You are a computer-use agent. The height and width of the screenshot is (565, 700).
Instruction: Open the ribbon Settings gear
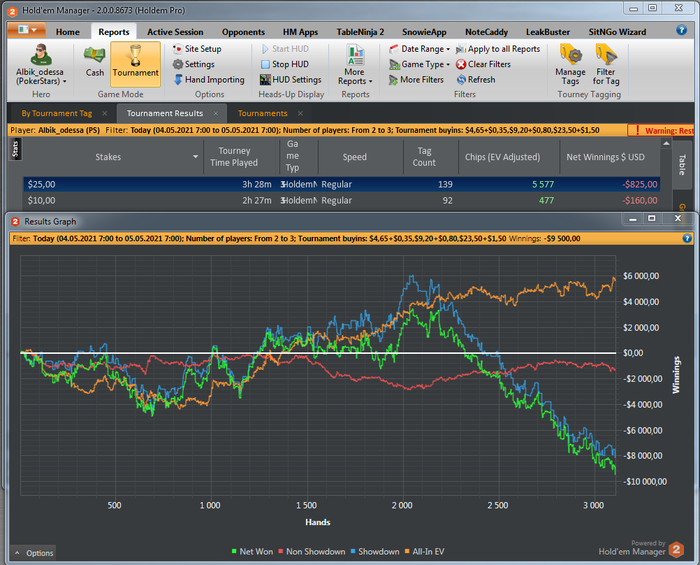(x=194, y=64)
